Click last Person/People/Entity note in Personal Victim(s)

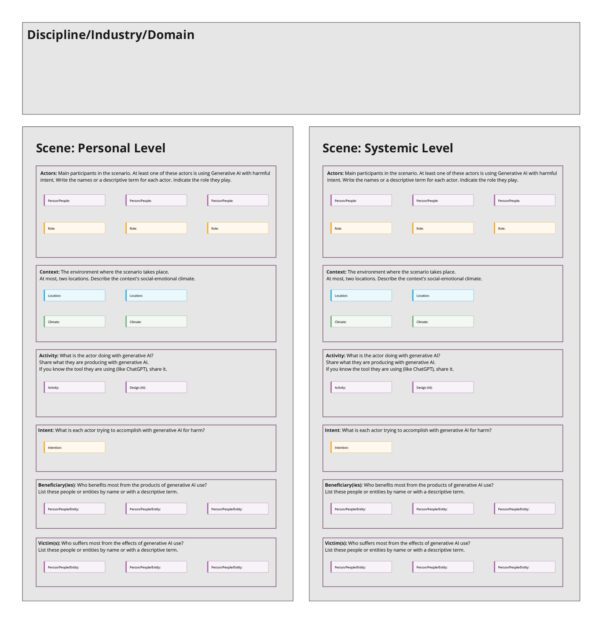[x=238, y=567]
